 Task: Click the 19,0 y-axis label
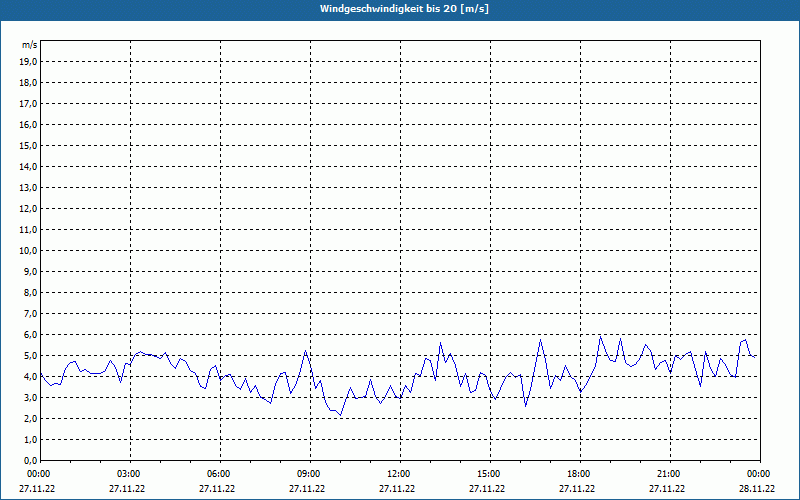pyautogui.click(x=28, y=62)
